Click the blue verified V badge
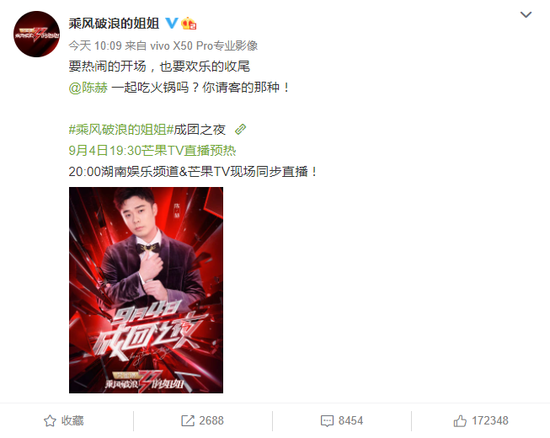This screenshot has width=550, height=438. coord(171,23)
